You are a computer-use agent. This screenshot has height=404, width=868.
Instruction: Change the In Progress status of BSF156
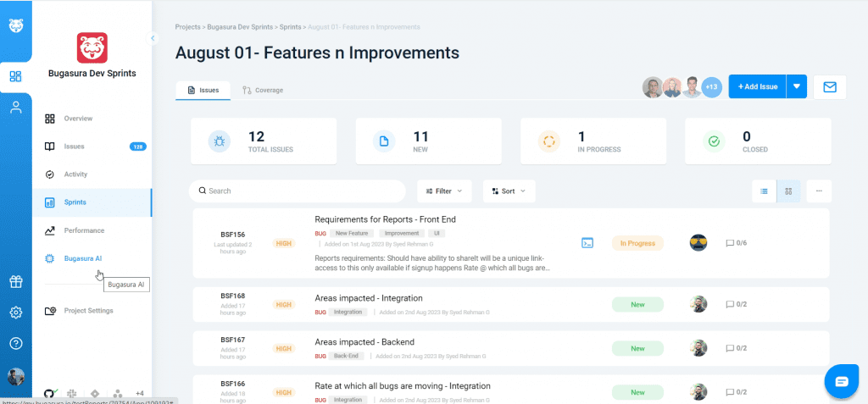[637, 243]
